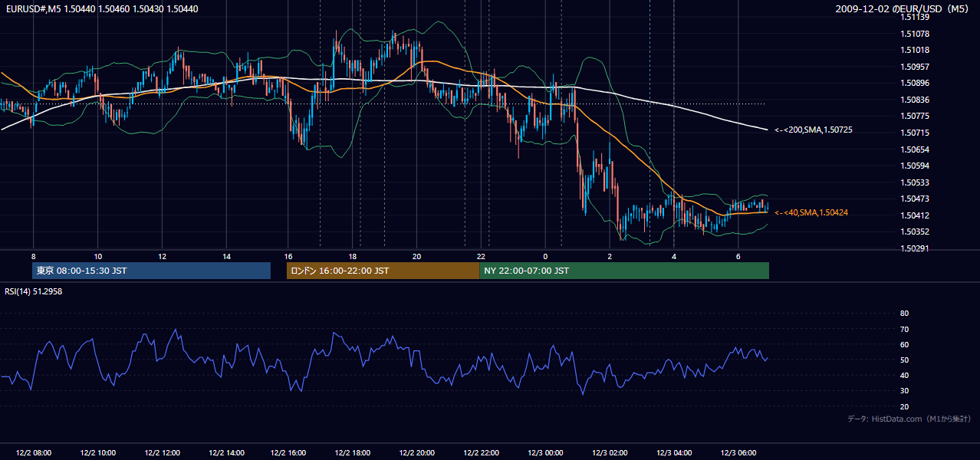This screenshot has width=980, height=460.
Task: Click RSI scale value 70
Action: point(904,329)
